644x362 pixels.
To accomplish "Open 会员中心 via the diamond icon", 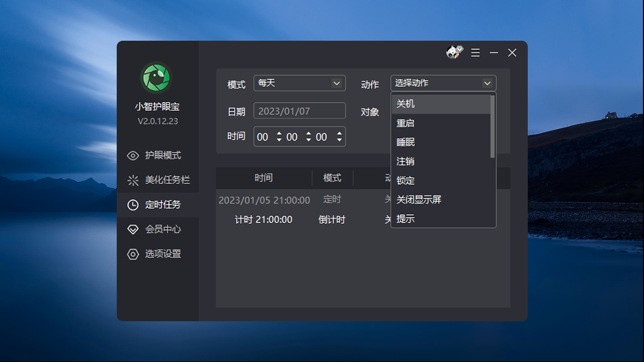I will 133,229.
